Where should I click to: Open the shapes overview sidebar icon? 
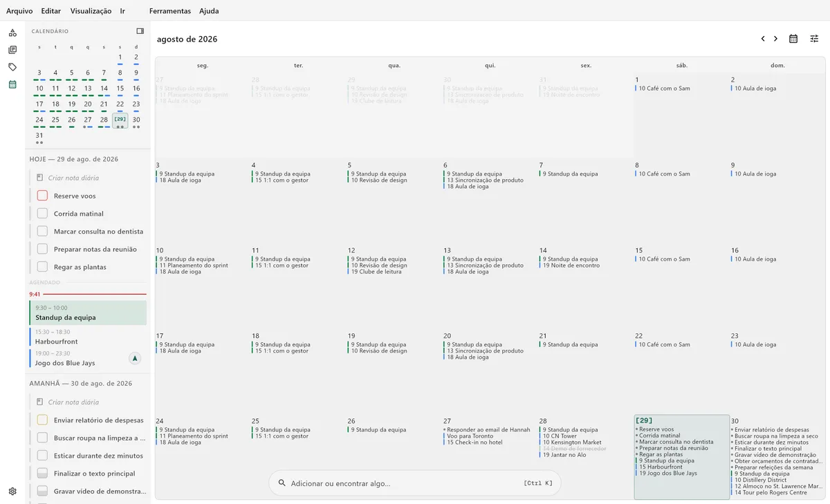(12, 32)
